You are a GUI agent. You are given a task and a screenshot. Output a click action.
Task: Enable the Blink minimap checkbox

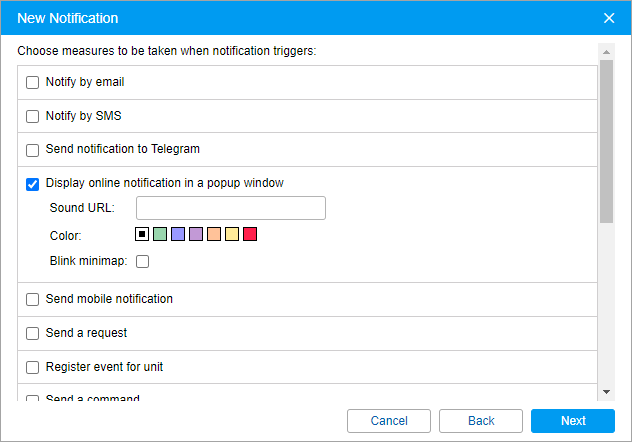[x=142, y=261]
